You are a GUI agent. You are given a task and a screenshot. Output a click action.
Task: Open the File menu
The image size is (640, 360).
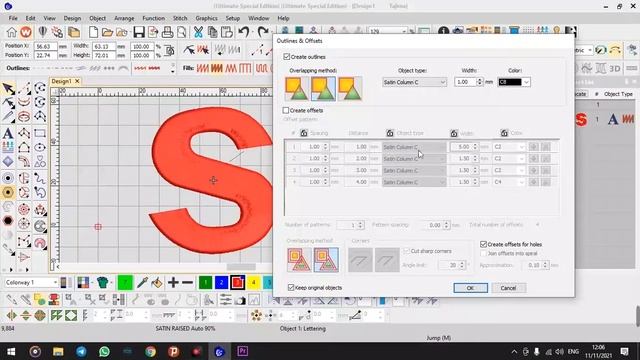(13, 18)
